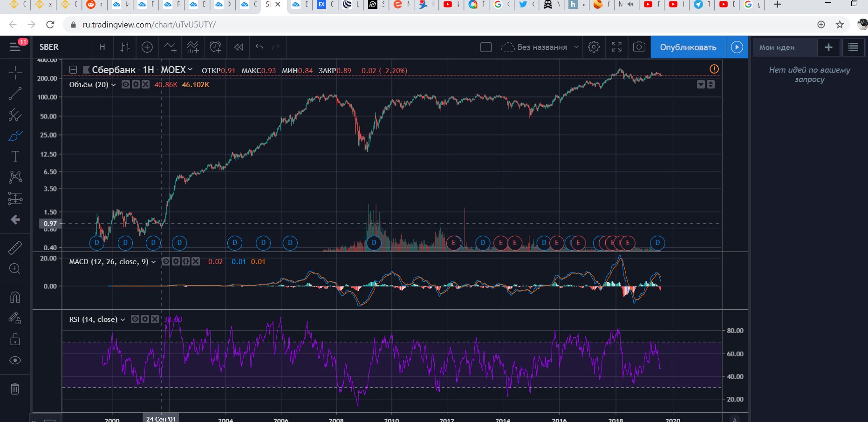Start bar replay mode
868x422 pixels.
pyautogui.click(x=239, y=47)
